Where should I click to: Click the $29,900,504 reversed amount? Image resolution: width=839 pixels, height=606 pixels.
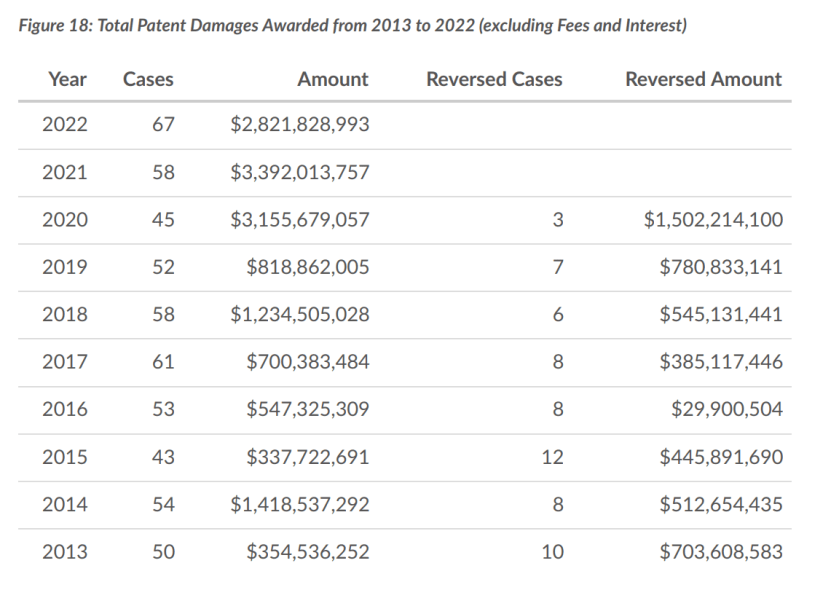(726, 409)
